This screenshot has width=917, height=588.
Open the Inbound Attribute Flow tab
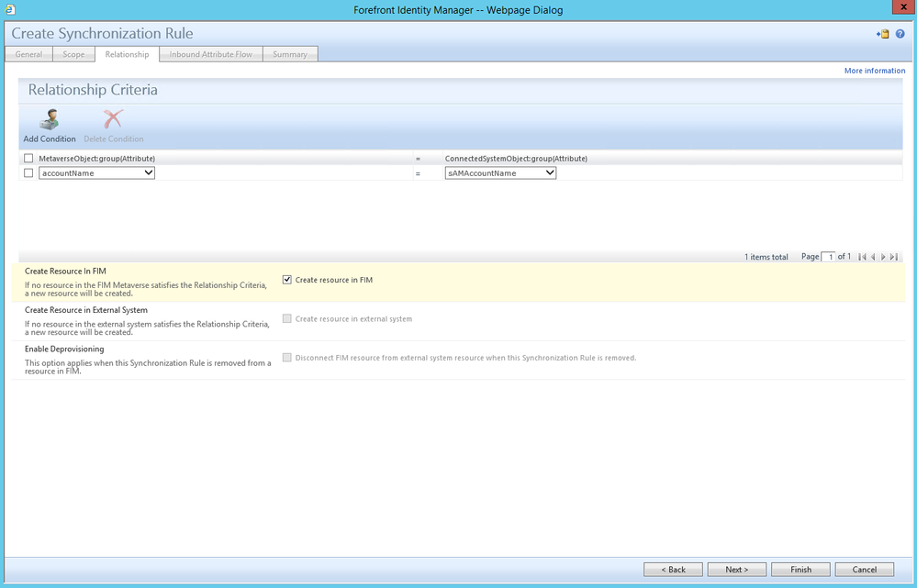(211, 54)
